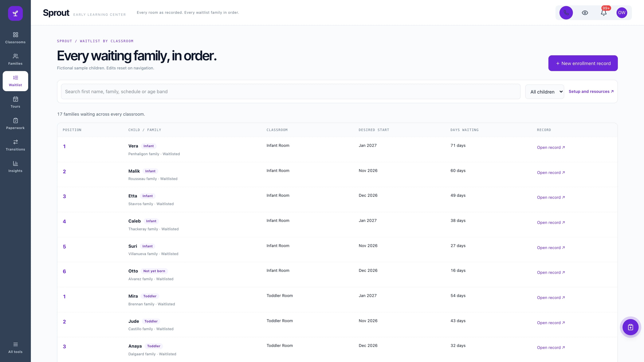Open the Insights section
Screen dimensions: 644x362
(x=15, y=167)
